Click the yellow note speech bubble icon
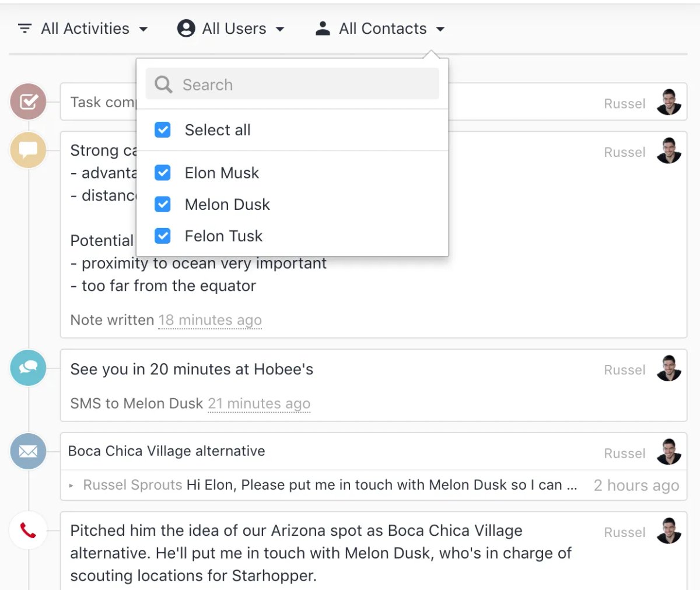This screenshot has width=700, height=590. (28, 150)
